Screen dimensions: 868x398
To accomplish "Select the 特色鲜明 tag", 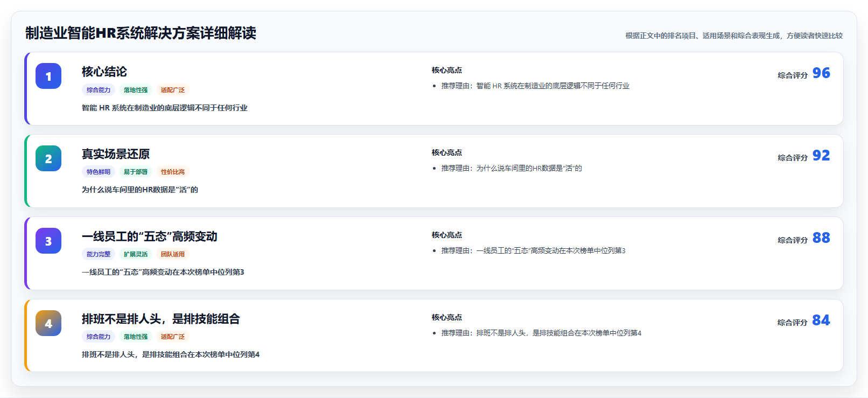I will pyautogui.click(x=99, y=172).
